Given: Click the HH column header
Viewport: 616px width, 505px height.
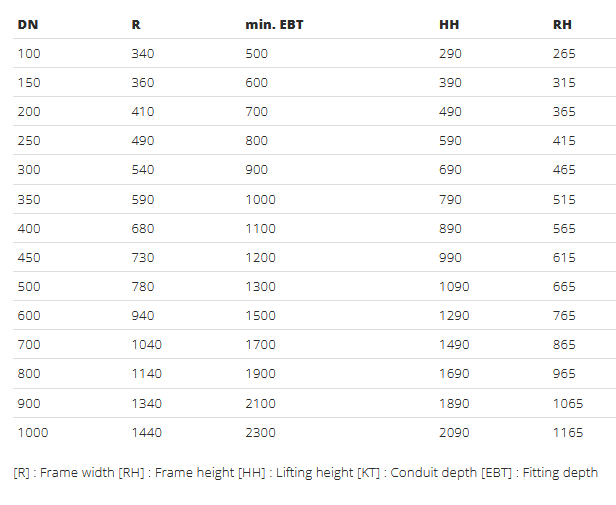Looking at the screenshot, I should pyautogui.click(x=450, y=24).
